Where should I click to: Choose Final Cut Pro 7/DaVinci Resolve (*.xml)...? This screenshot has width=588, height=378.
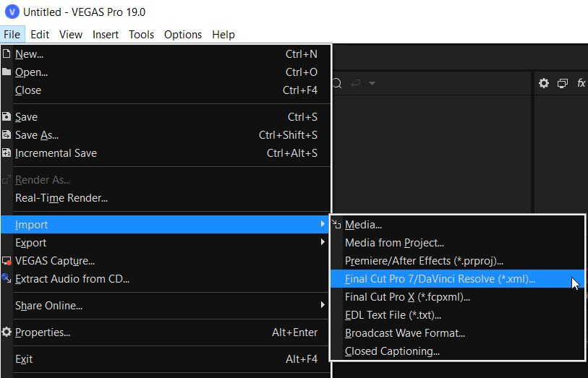[458, 279]
